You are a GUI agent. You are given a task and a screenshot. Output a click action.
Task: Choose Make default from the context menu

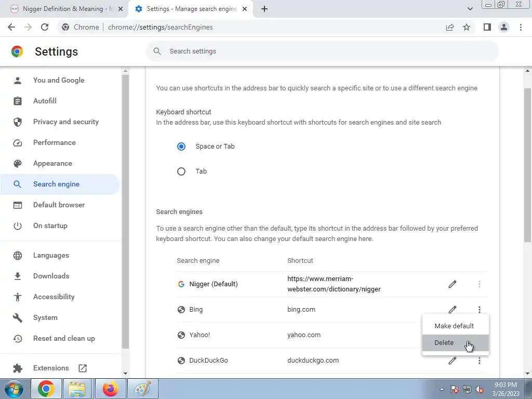coord(455,326)
